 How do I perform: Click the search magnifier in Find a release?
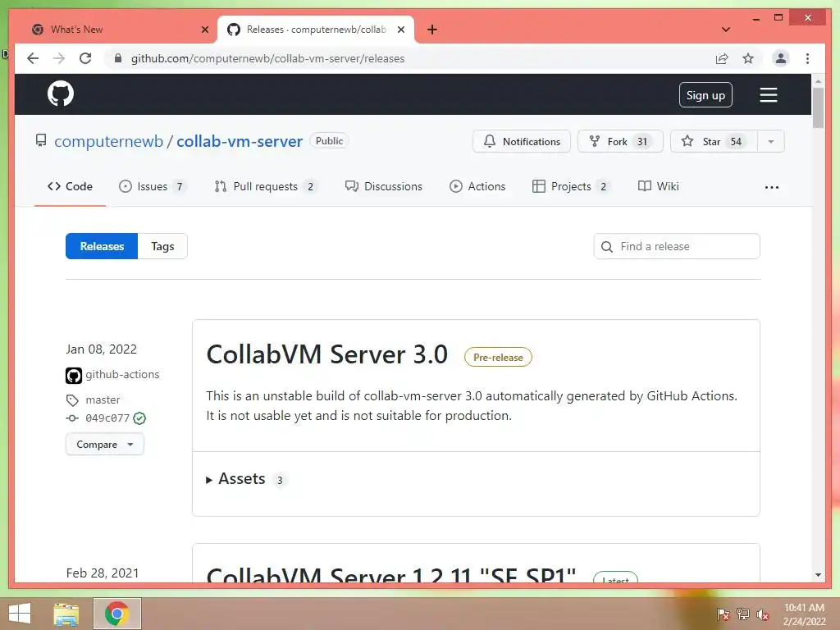(x=606, y=246)
